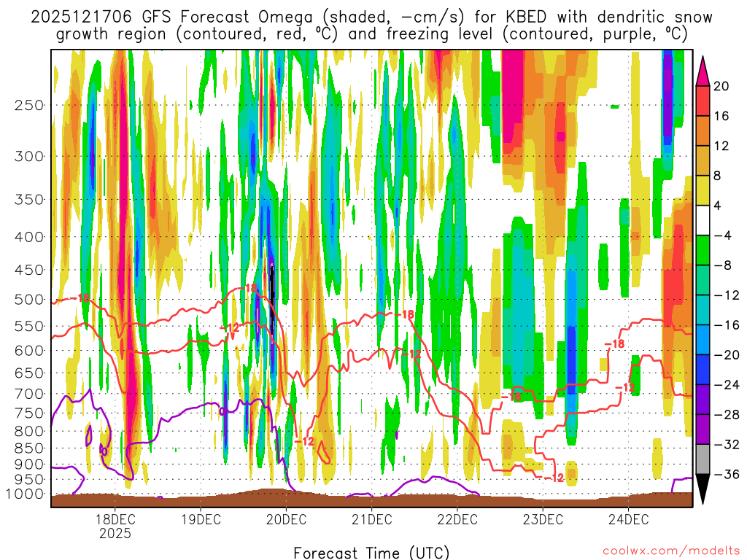This screenshot has width=747, height=560.
Task: Click the 300 pressure level label
Action: pyautogui.click(x=29, y=156)
